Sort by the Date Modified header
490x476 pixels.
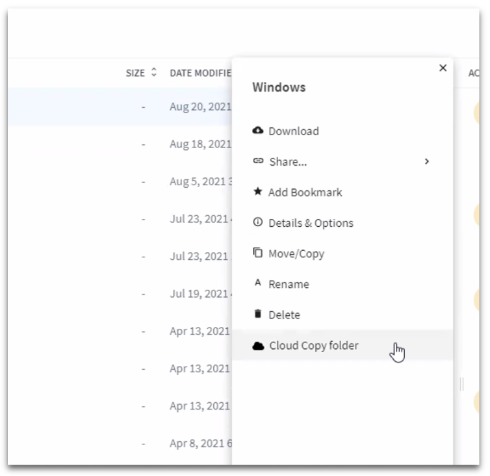[x=200, y=73]
